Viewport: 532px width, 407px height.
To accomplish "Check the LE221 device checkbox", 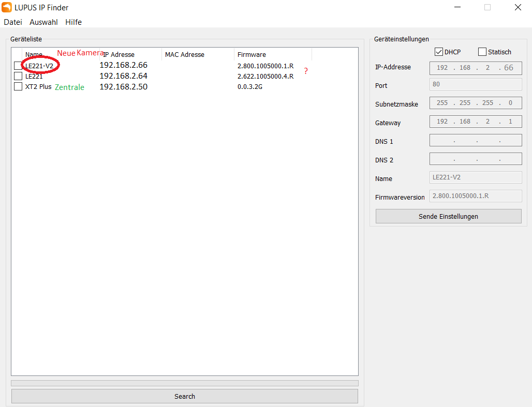I will (x=18, y=76).
